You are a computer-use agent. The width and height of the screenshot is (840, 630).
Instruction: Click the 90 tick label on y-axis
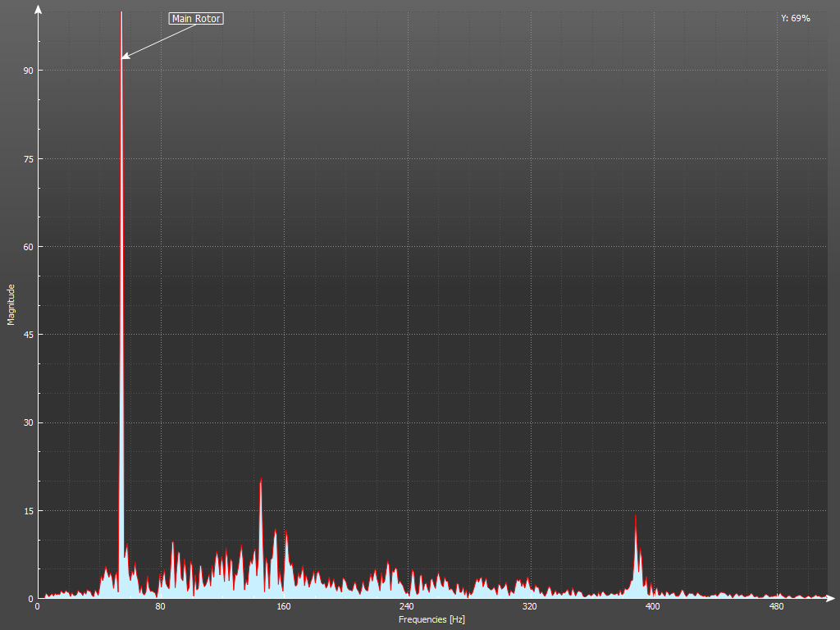click(27, 71)
